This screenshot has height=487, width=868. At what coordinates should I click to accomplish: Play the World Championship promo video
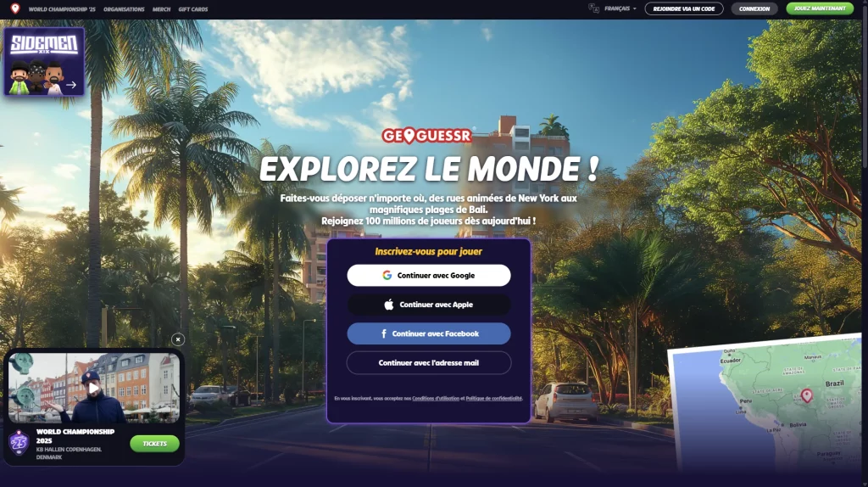point(94,388)
